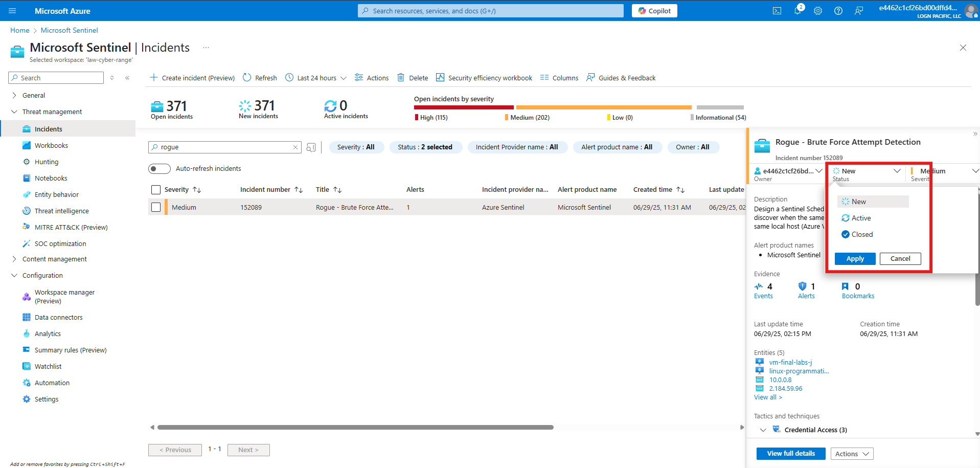
Task: Sort by Created time column
Action: coord(680,190)
